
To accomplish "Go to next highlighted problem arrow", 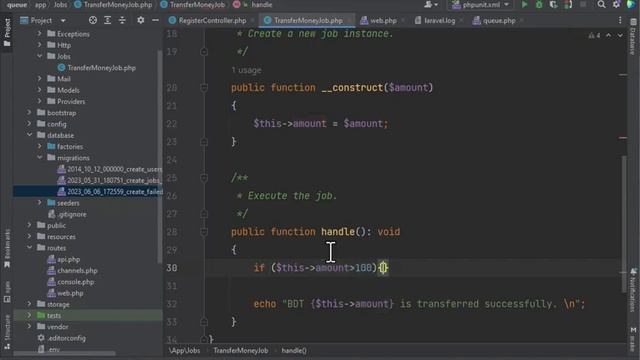I will click(x=620, y=36).
